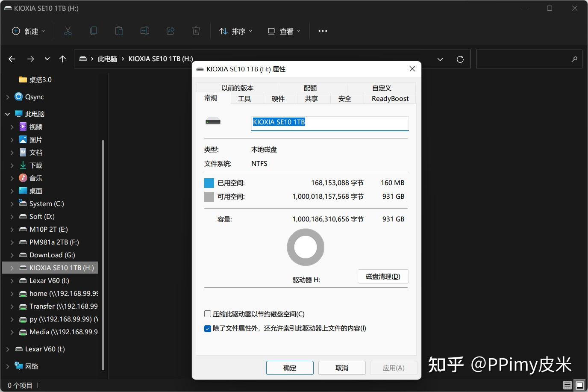Click 此电脑 in the address breadcrumb

tap(107, 59)
